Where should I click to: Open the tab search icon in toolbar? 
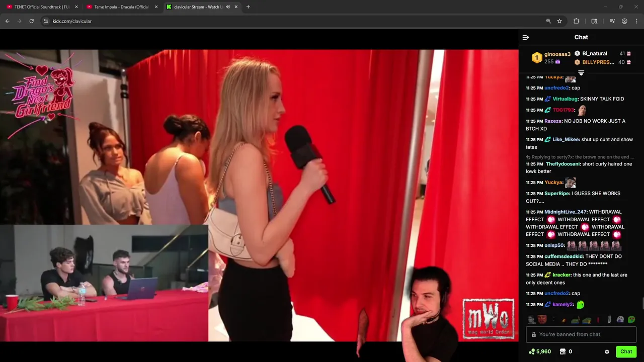pos(594,21)
